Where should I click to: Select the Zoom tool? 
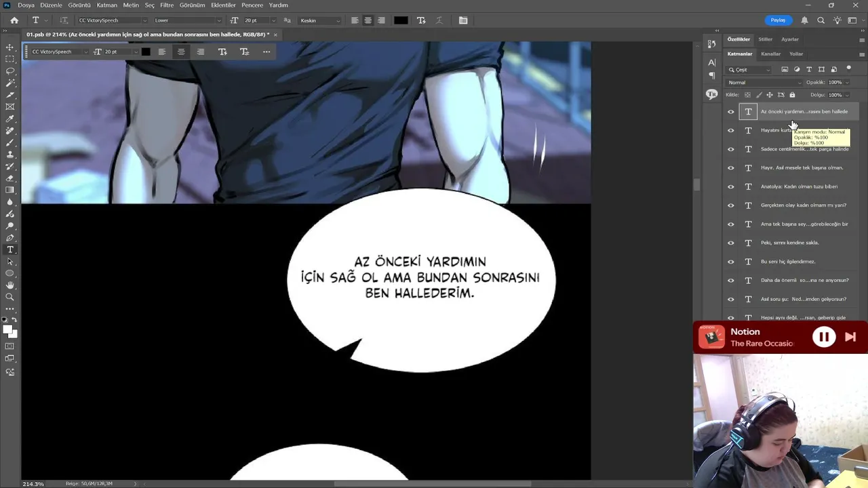coord(9,297)
